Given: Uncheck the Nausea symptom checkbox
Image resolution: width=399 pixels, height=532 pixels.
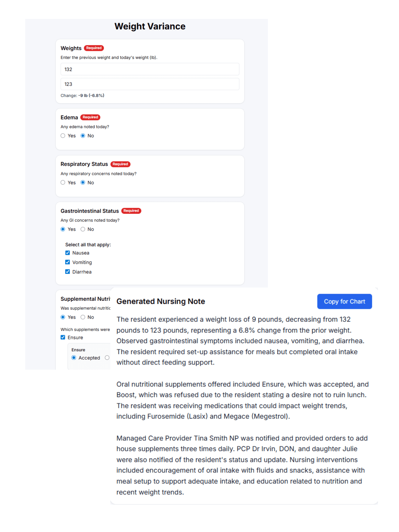Looking at the screenshot, I should [67, 253].
